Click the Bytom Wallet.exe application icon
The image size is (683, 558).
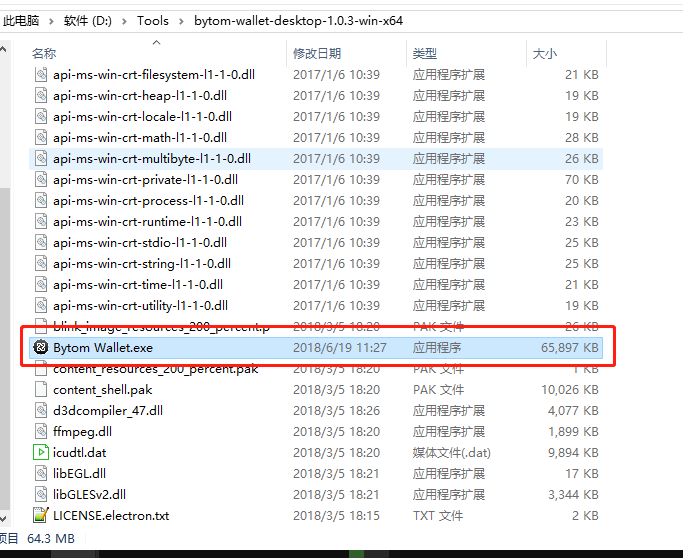[41, 347]
